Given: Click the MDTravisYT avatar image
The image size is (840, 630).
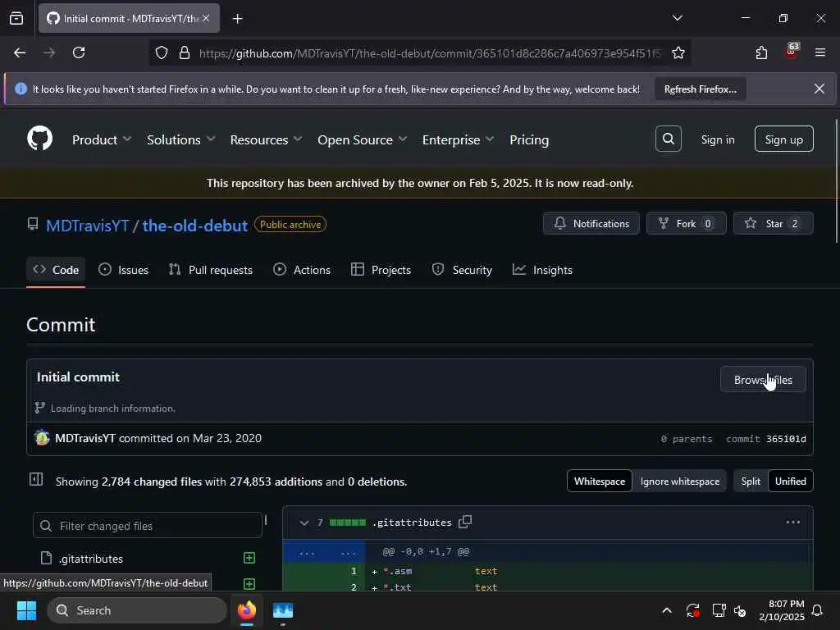Looking at the screenshot, I should pyautogui.click(x=42, y=438).
